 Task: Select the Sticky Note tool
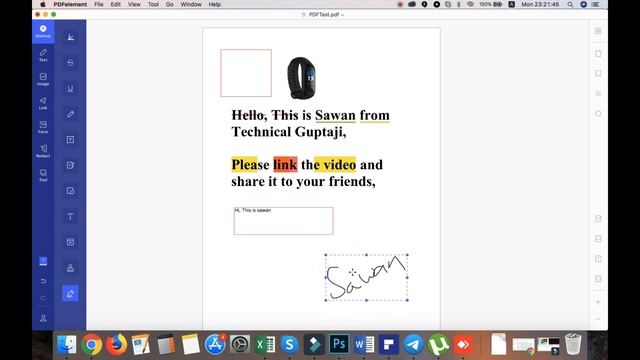point(70,165)
